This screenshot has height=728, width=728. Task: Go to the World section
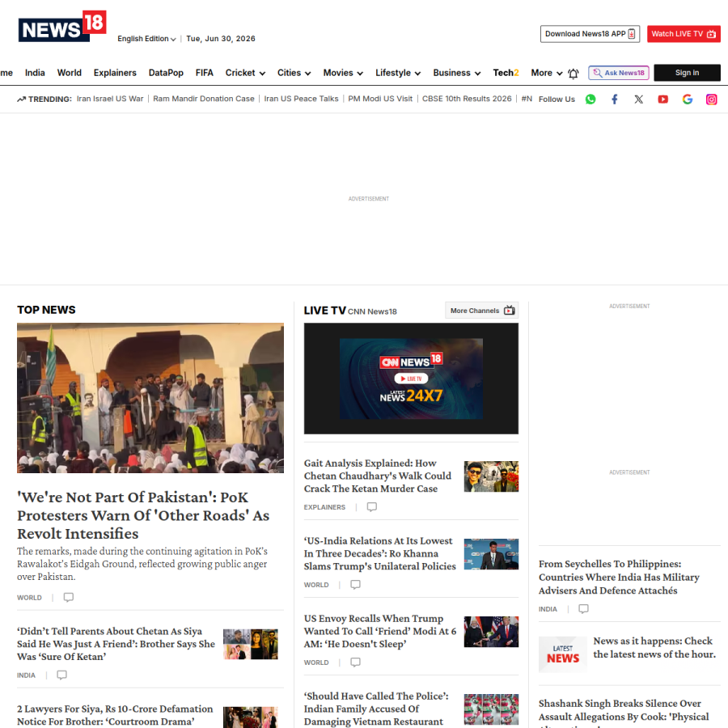(x=70, y=73)
